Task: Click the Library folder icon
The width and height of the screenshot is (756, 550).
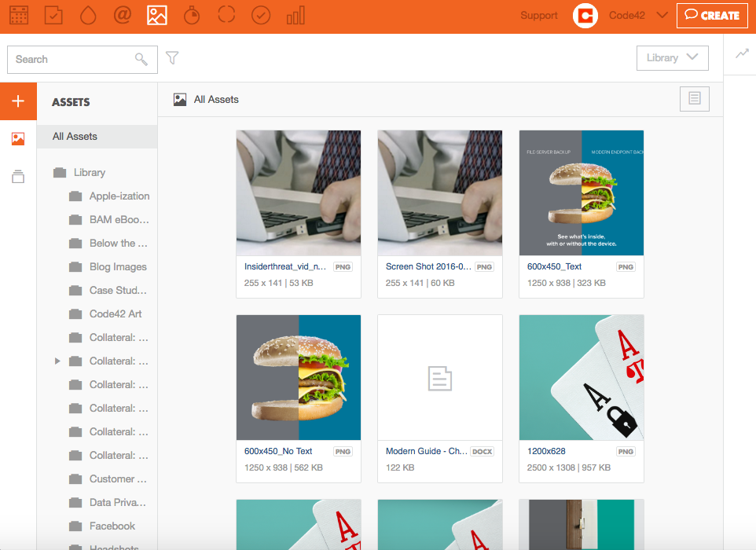Action: 60,173
